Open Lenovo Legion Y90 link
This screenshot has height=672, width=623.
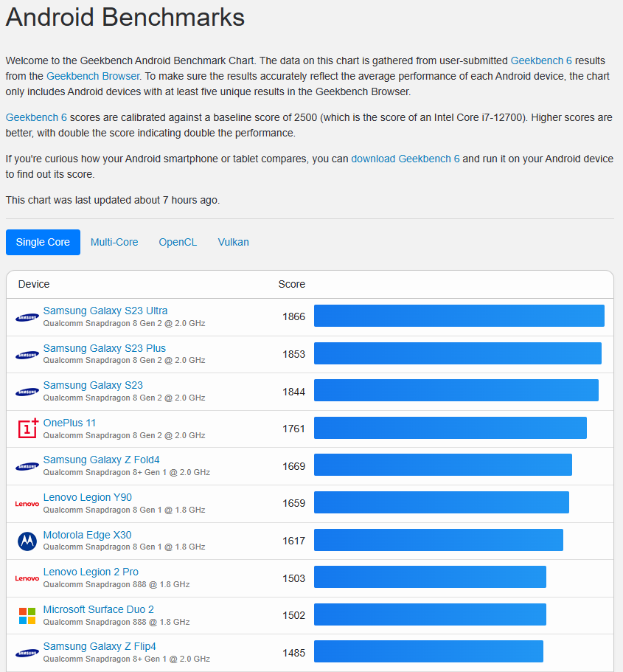point(88,497)
